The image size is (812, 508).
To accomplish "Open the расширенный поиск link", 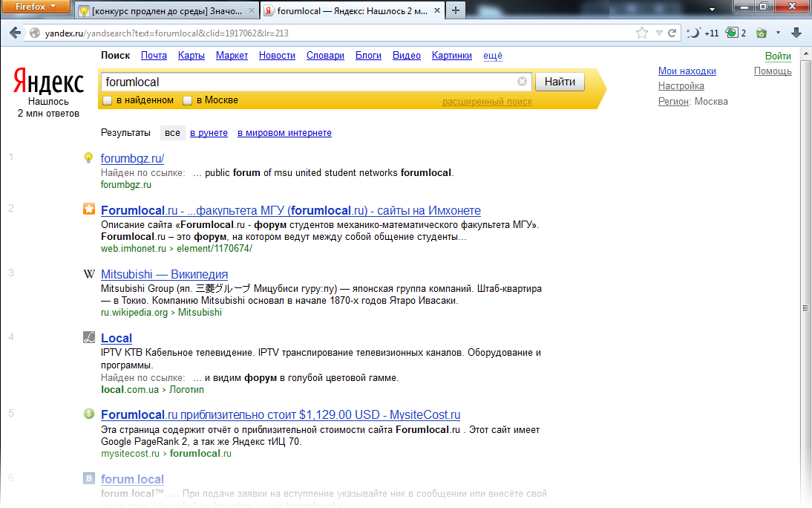I will coord(487,102).
